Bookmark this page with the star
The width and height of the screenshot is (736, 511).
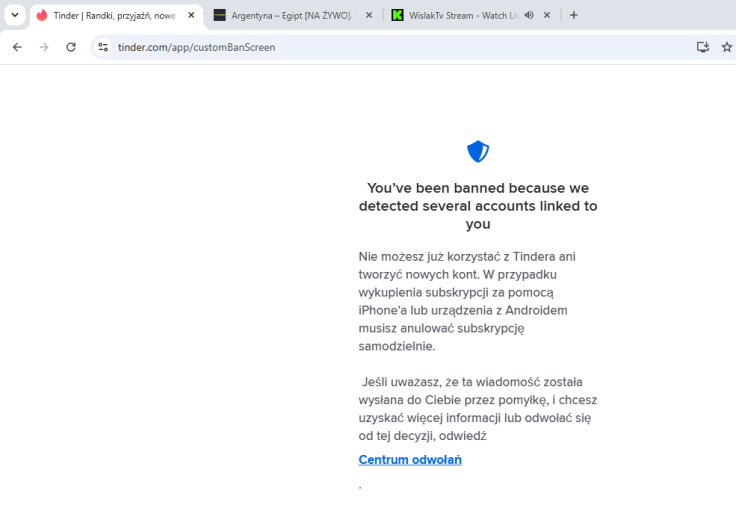(727, 47)
